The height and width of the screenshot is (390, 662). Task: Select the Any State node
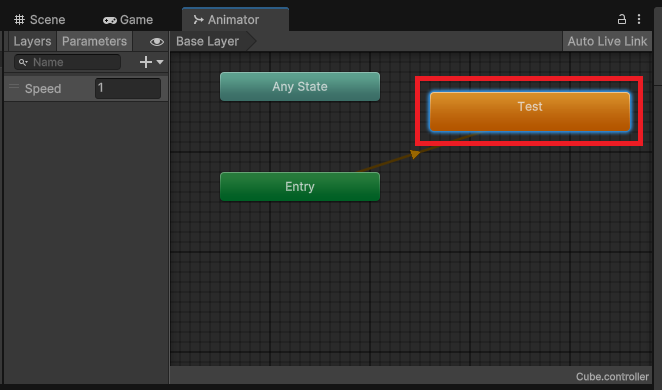[x=300, y=87]
